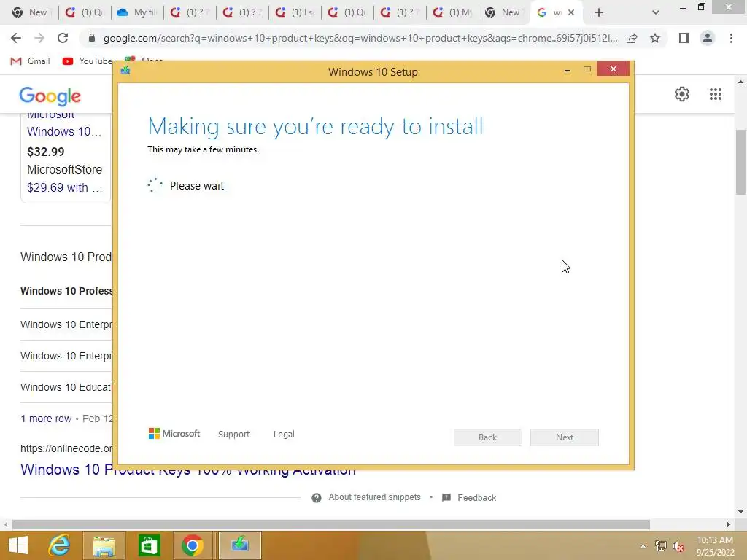Click the Google logo
The width and height of the screenshot is (747, 560).
[x=50, y=96]
